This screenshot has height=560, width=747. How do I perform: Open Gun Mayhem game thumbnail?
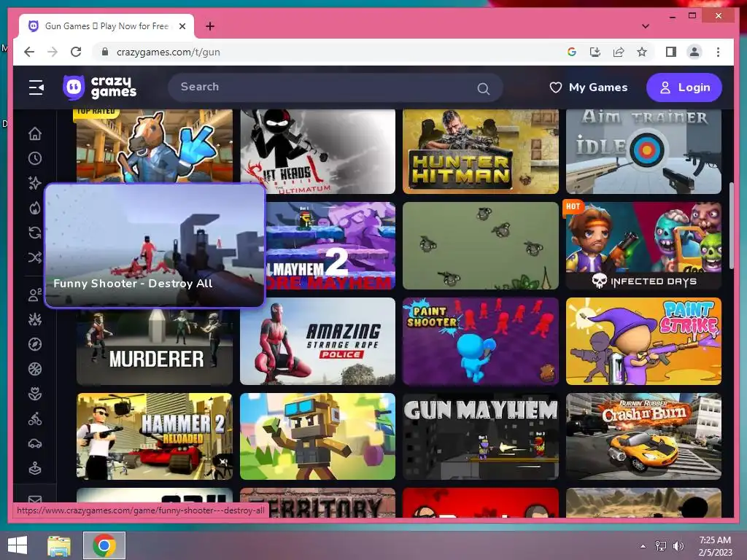coord(481,436)
